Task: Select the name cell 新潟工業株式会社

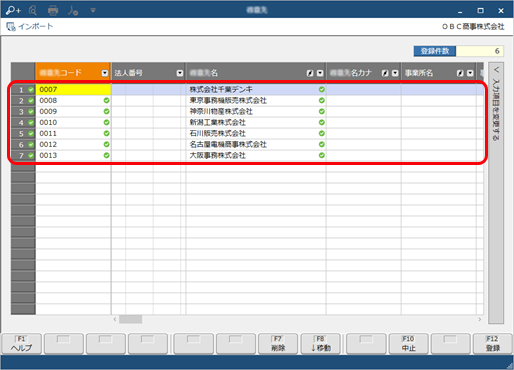Action: [x=256, y=122]
